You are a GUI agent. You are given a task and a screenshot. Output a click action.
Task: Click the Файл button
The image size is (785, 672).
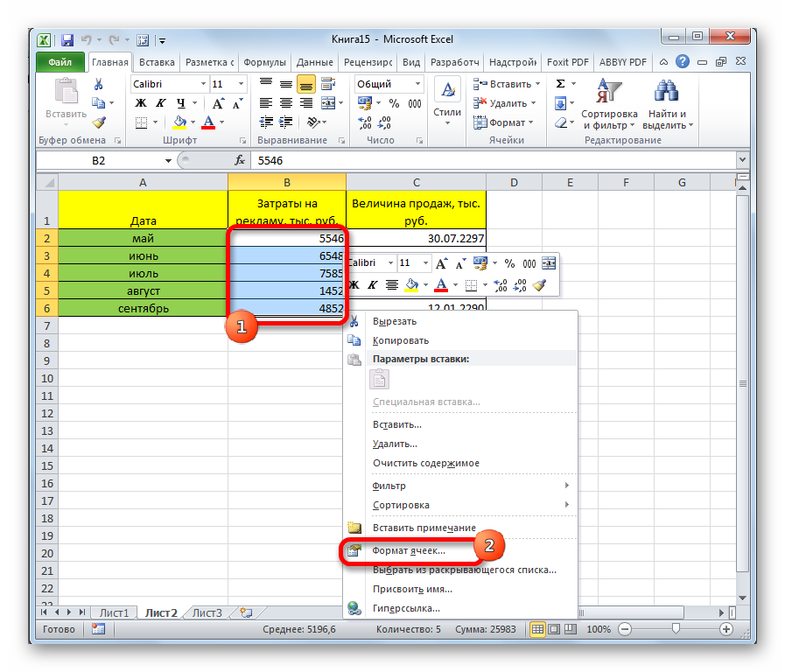pyautogui.click(x=60, y=62)
